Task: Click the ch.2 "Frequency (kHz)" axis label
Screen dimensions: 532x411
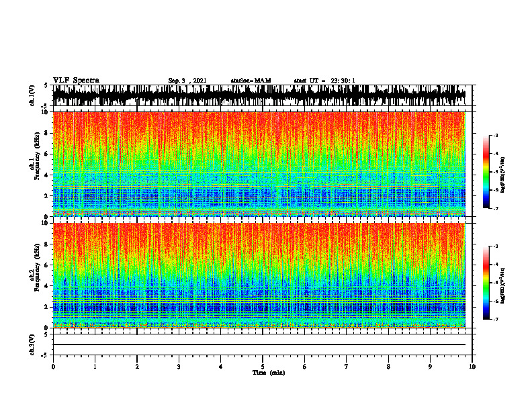Action: (37, 267)
